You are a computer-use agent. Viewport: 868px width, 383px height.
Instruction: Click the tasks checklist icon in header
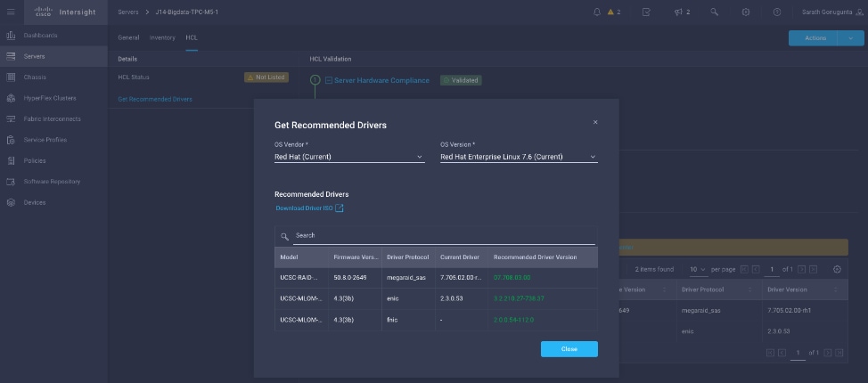click(646, 12)
